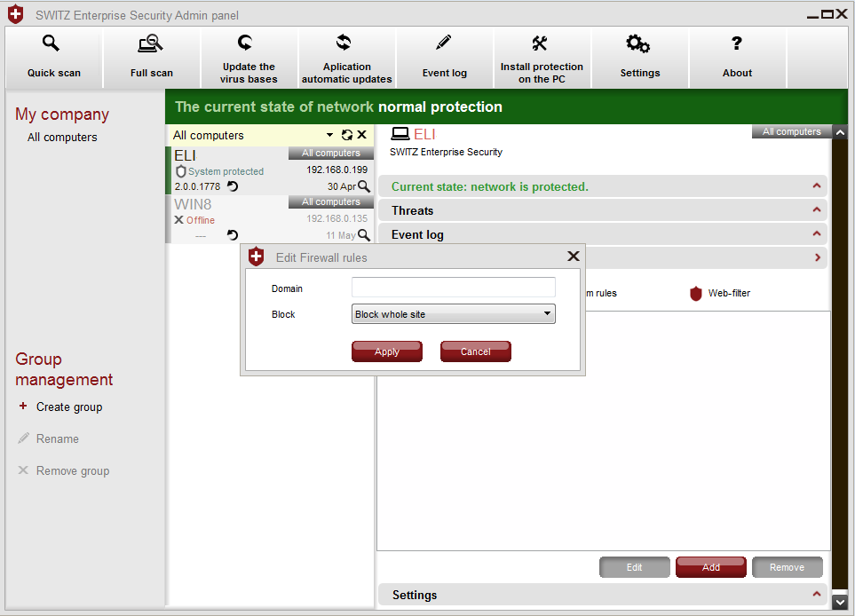This screenshot has width=855, height=616.
Task: Open the Block whole site dropdown
Action: (x=453, y=314)
